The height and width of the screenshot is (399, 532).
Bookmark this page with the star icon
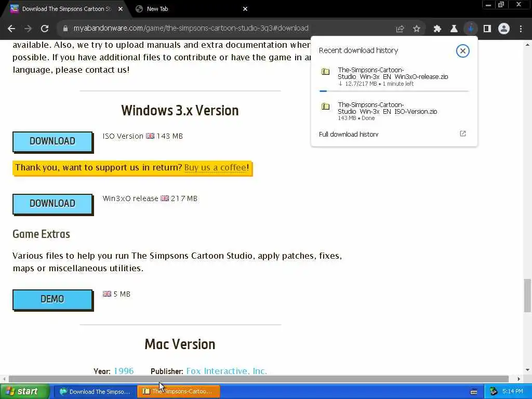click(417, 29)
